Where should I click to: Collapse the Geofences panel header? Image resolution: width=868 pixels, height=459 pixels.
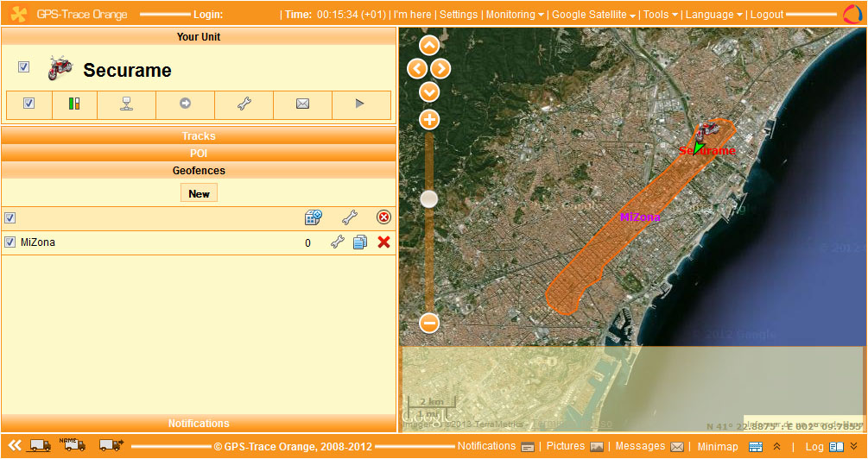click(199, 170)
